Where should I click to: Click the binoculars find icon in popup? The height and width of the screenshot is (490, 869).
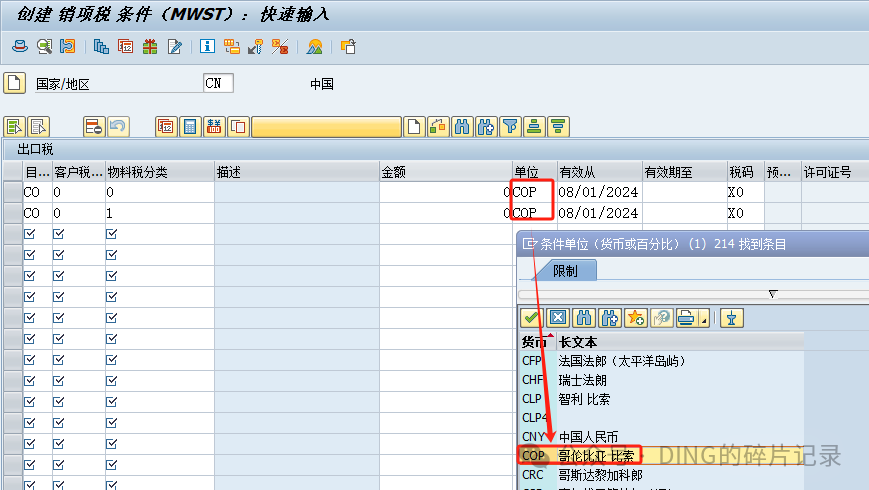[584, 318]
